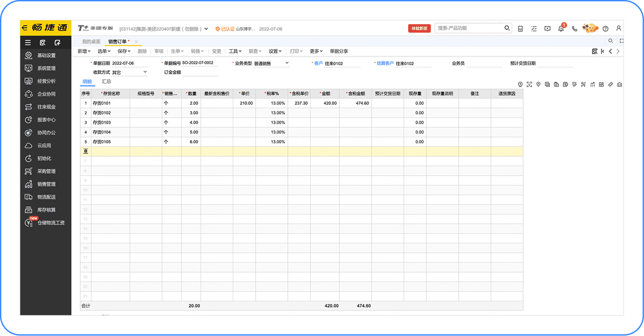Expand the 工具 dropdown

click(235, 51)
